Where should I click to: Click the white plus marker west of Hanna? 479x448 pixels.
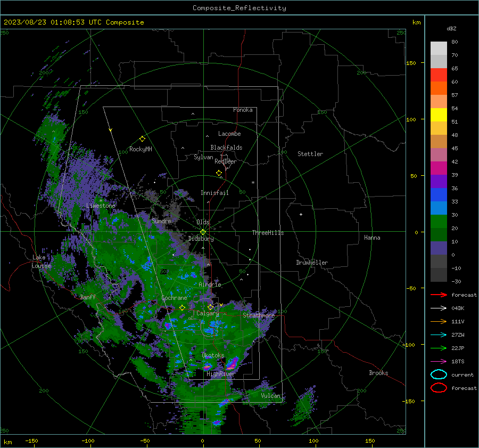[301, 214]
